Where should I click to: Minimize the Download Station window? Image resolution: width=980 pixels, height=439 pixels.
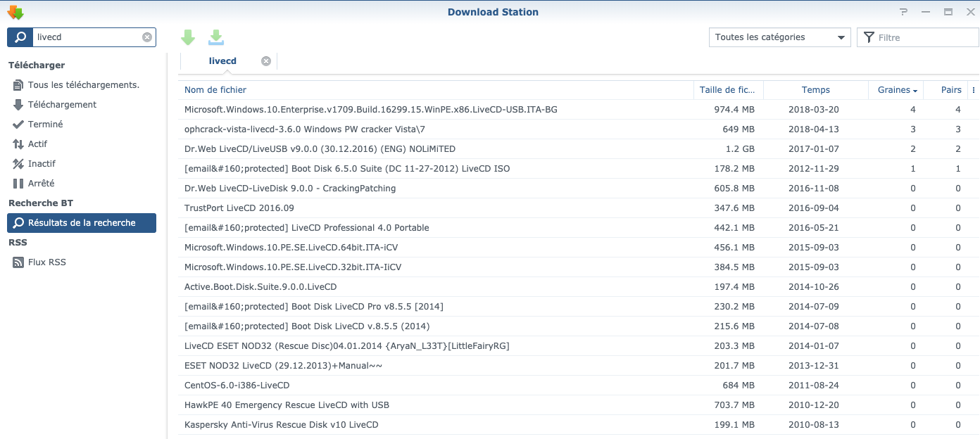point(926,12)
